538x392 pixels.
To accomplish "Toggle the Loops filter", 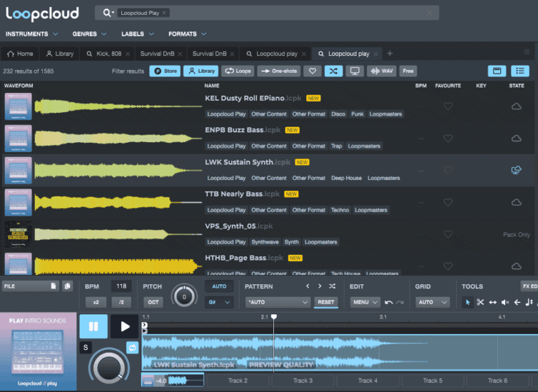I will pos(238,71).
